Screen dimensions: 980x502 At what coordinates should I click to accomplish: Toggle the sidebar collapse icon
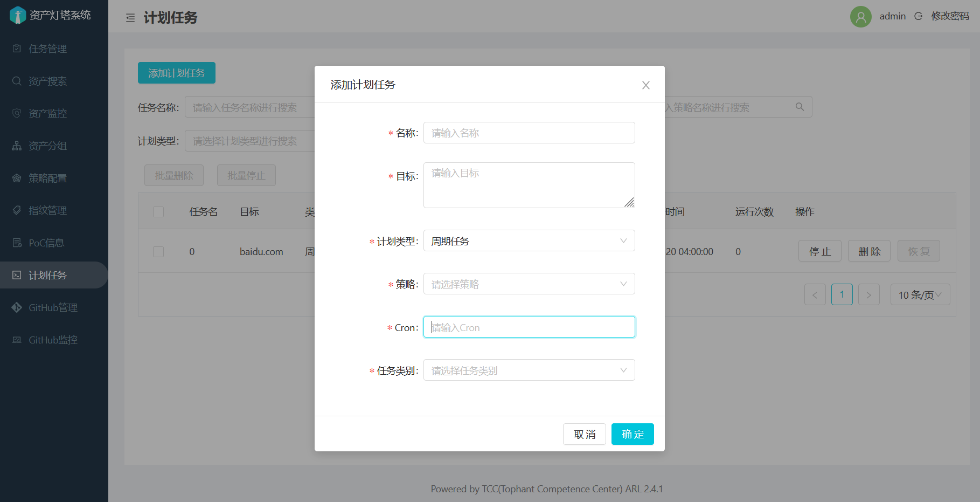(x=130, y=18)
